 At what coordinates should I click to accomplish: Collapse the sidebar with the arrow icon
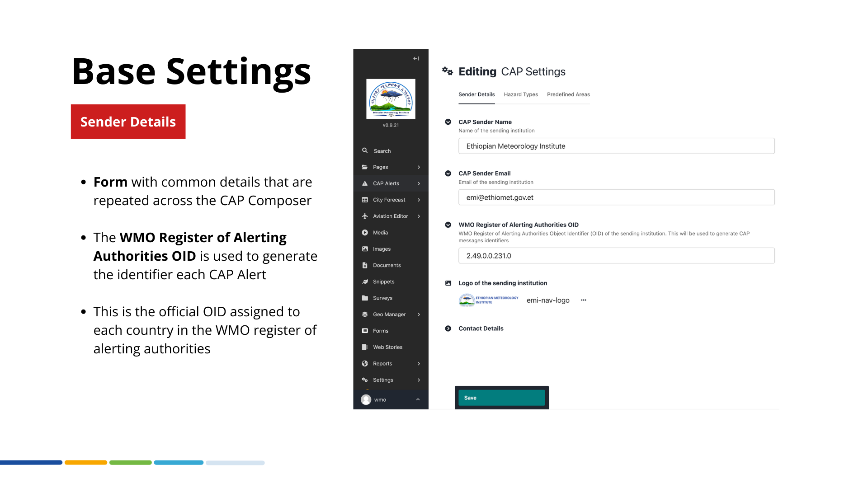pos(416,58)
